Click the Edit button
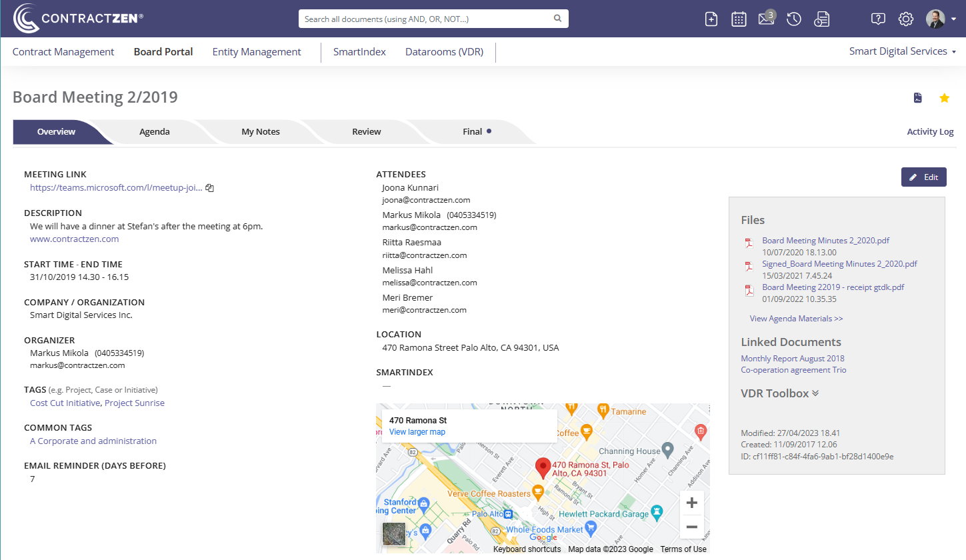This screenshot has width=966, height=560. point(923,177)
